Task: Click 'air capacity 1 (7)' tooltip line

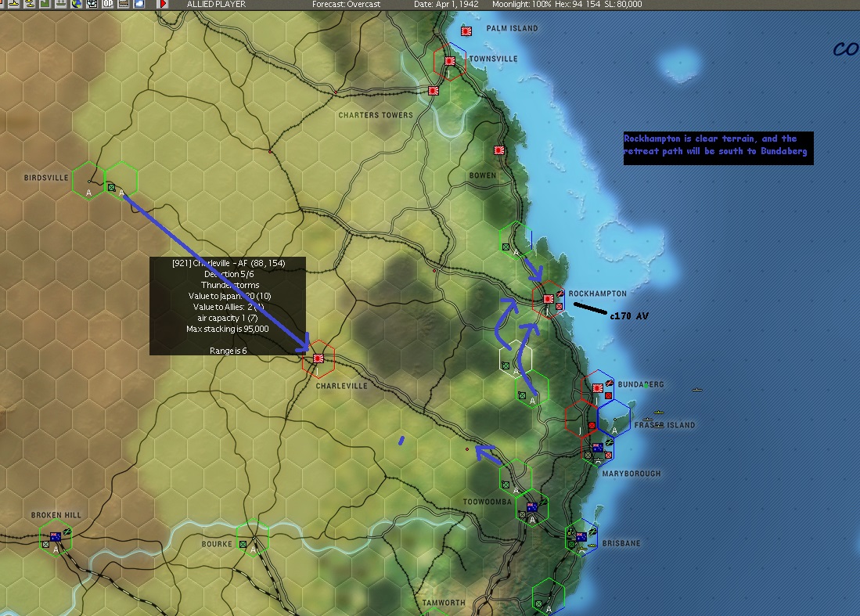Action: click(x=228, y=318)
